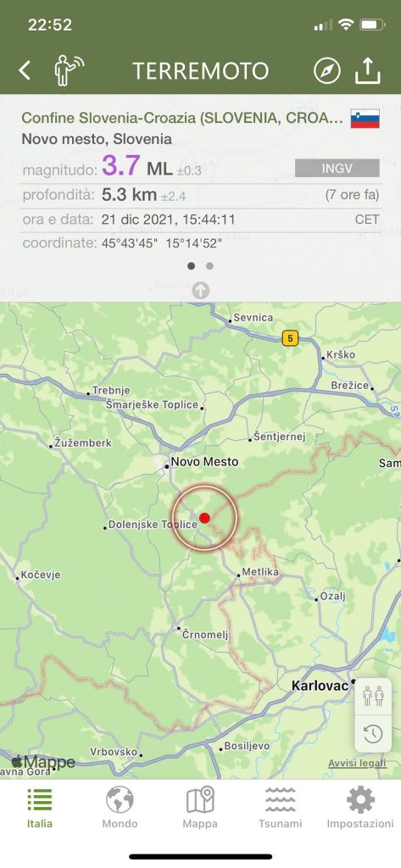This screenshot has width=401, height=868.
Task: Open the Mappa tab
Action: [x=200, y=808]
